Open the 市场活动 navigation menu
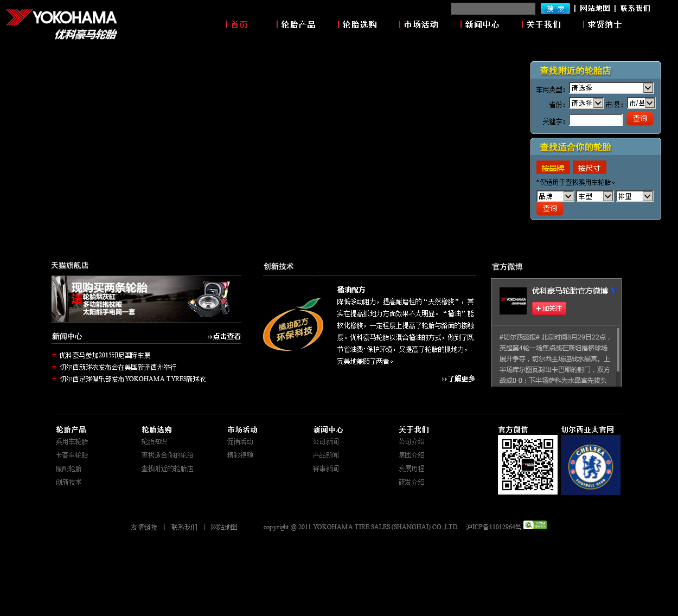The width and height of the screenshot is (678, 616). (420, 24)
